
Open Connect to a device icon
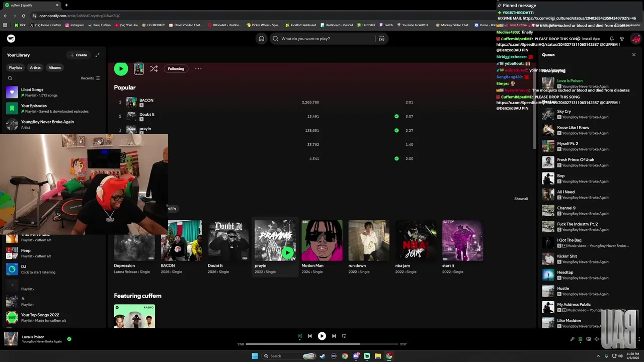[588, 339]
